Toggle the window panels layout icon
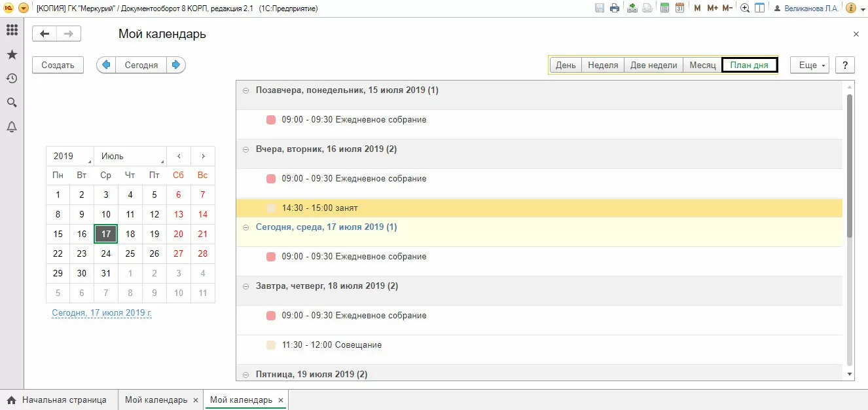 (759, 8)
